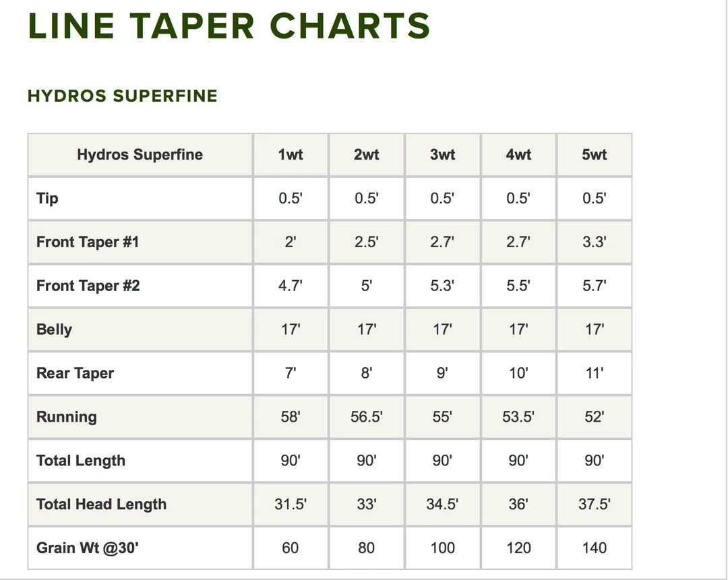Click the 1wt column header
Viewport: 728px width, 580px height.
(x=291, y=155)
